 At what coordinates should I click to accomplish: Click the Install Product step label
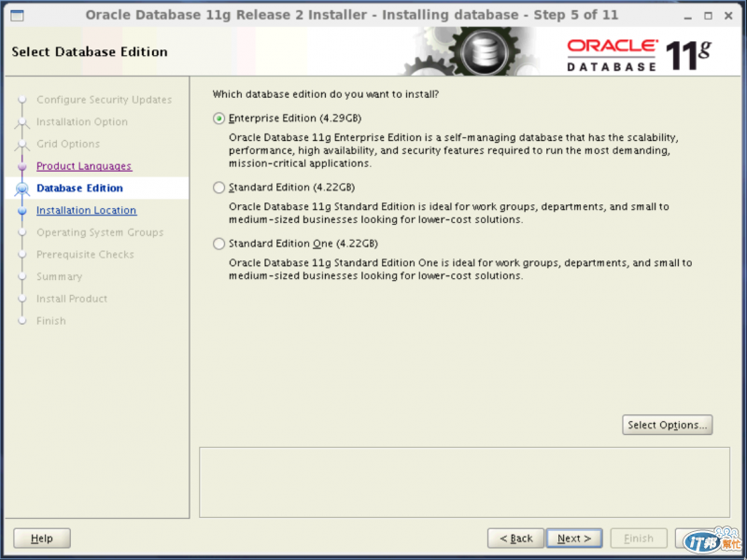pyautogui.click(x=72, y=299)
